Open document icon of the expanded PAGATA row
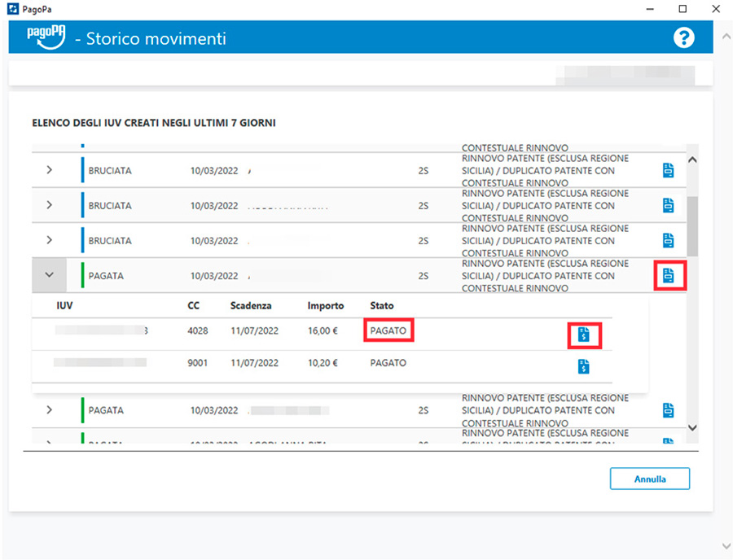The image size is (733, 560). [x=669, y=276]
